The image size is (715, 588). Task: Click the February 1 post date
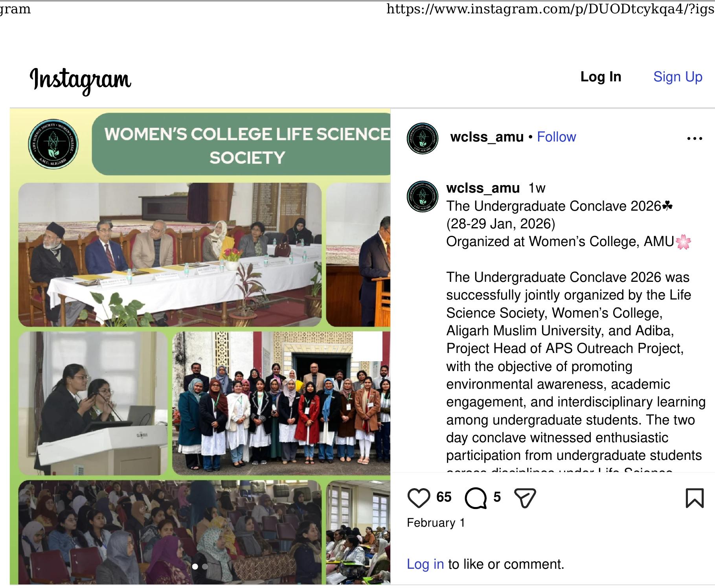(436, 523)
